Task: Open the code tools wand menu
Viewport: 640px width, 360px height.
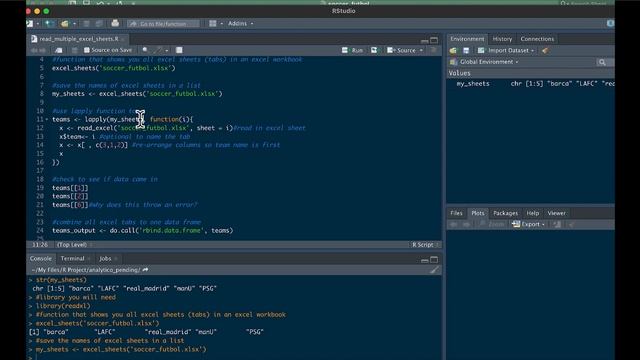Action: coord(158,50)
